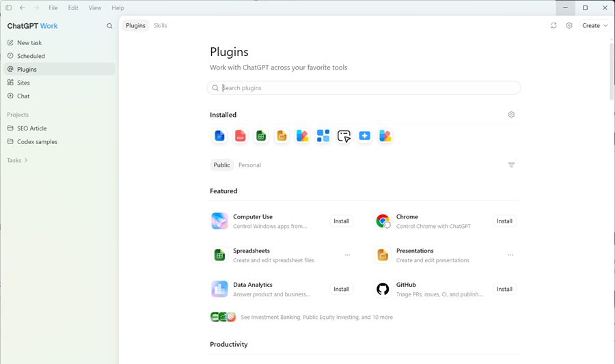This screenshot has height=364, width=615.
Task: Open See Investment Banking and 10 more link
Action: [x=316, y=318]
